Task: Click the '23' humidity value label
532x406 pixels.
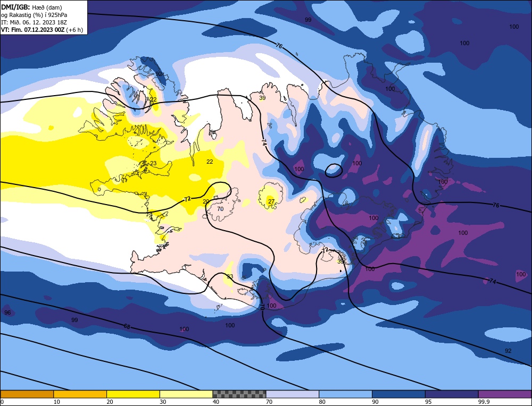Action: pyautogui.click(x=153, y=163)
